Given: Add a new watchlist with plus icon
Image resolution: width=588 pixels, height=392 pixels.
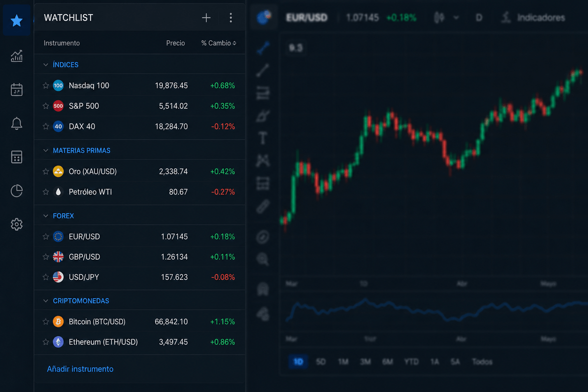Looking at the screenshot, I should pyautogui.click(x=206, y=18).
